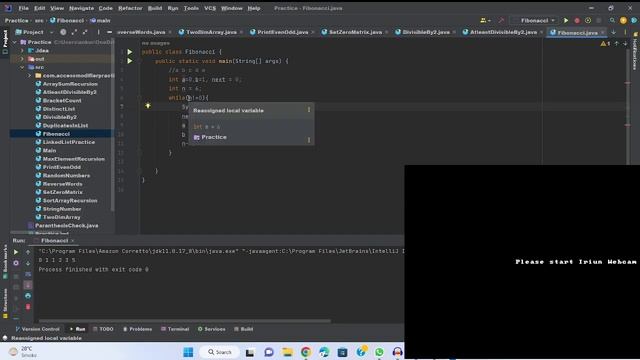Image resolution: width=640 pixels, height=360 pixels.
Task: Open the Terminal tool window
Action: click(175, 329)
